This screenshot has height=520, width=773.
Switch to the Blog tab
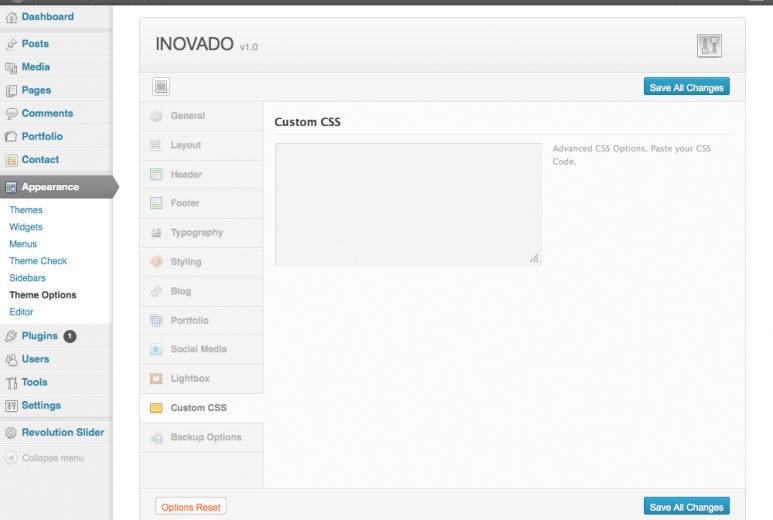click(202, 291)
